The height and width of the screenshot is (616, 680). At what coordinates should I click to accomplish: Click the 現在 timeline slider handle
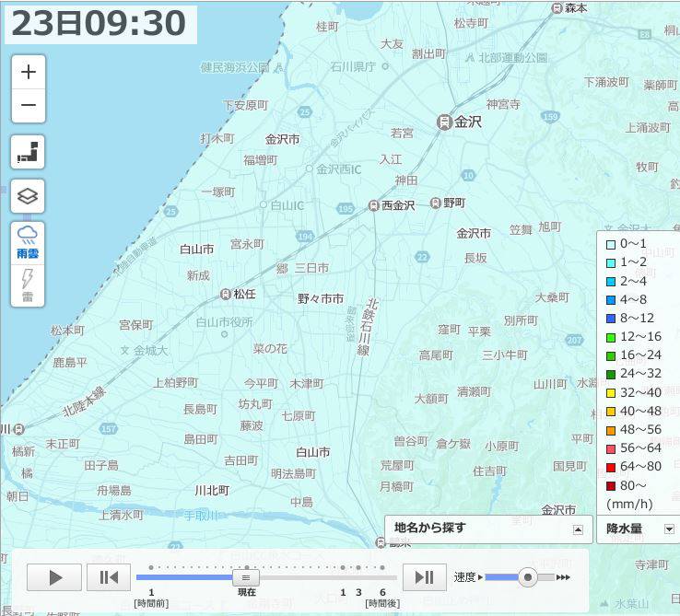tap(246, 577)
